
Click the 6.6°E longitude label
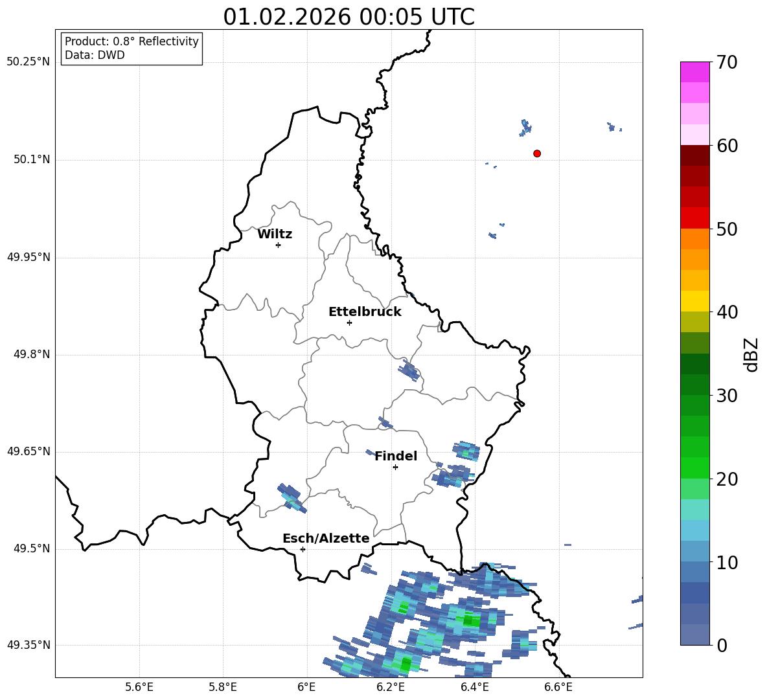pos(558,687)
